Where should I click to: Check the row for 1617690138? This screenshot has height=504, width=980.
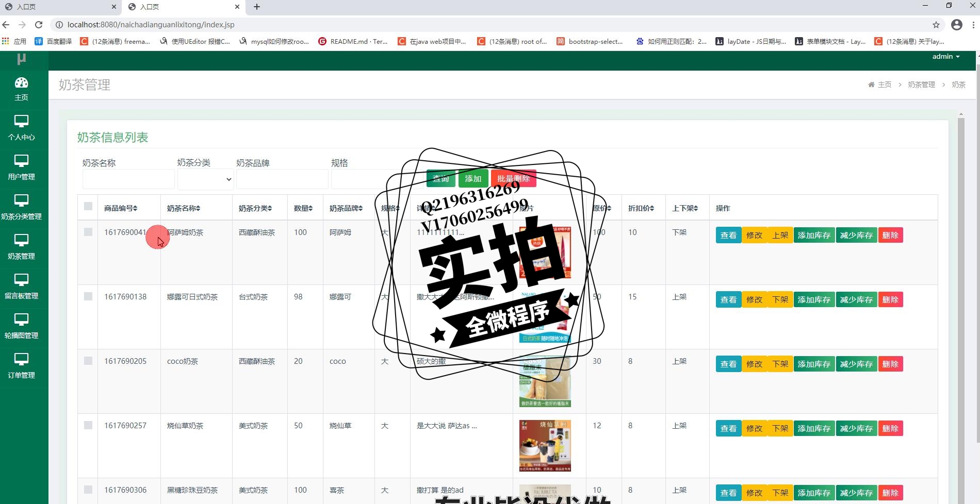tap(88, 296)
